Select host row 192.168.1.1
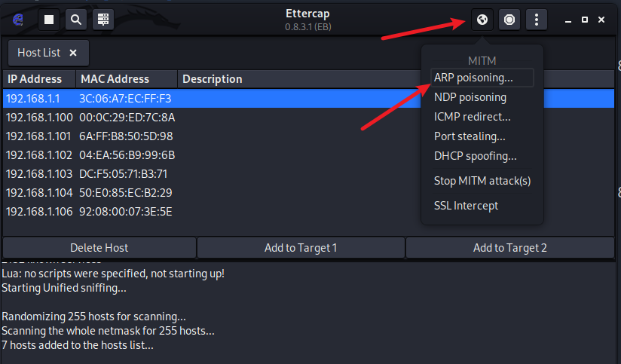 [308, 98]
